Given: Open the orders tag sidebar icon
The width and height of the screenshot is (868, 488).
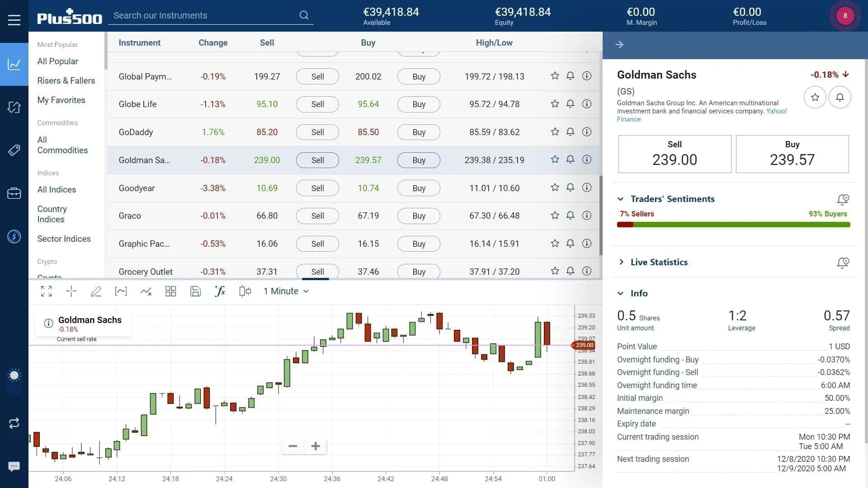Looking at the screenshot, I should coord(14,150).
